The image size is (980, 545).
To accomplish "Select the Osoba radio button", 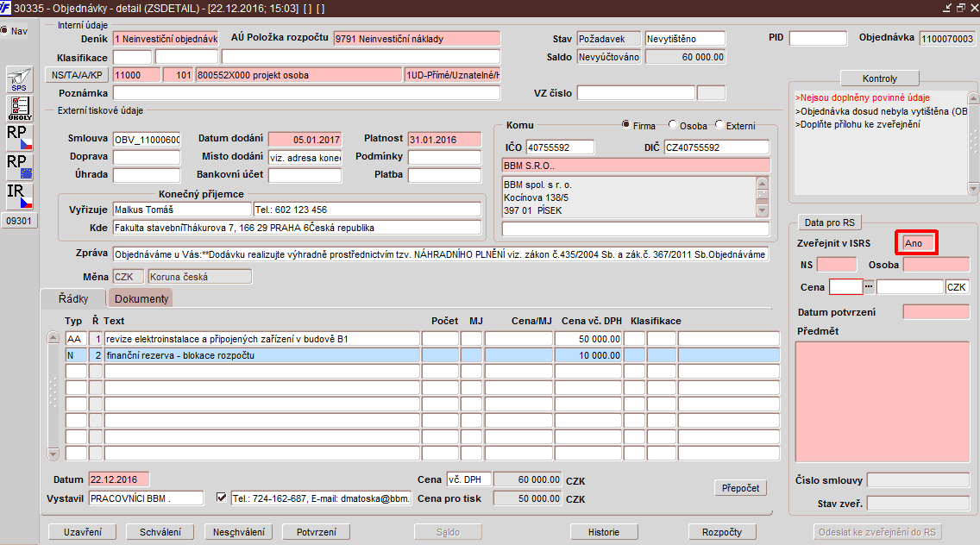I will (x=673, y=125).
